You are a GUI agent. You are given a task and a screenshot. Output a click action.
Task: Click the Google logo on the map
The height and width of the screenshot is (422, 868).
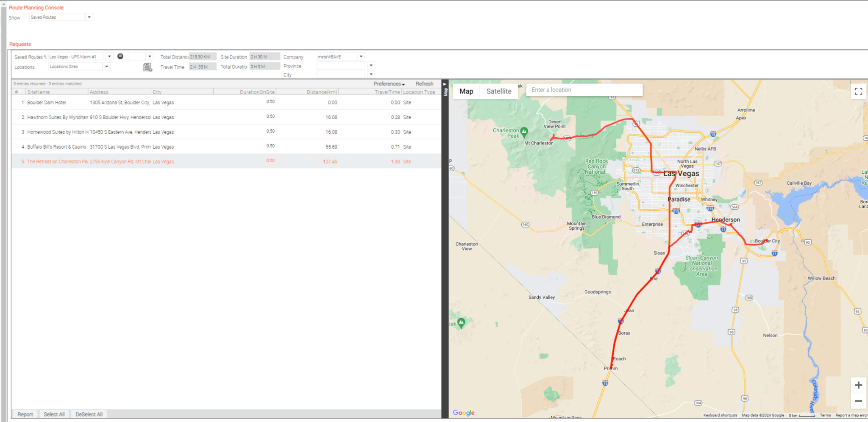coord(464,413)
